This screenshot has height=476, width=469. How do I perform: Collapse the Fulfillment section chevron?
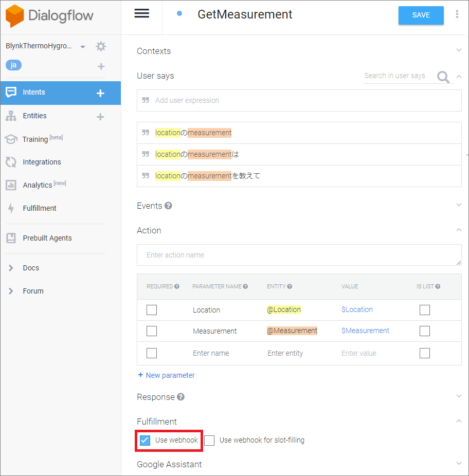coord(459,421)
